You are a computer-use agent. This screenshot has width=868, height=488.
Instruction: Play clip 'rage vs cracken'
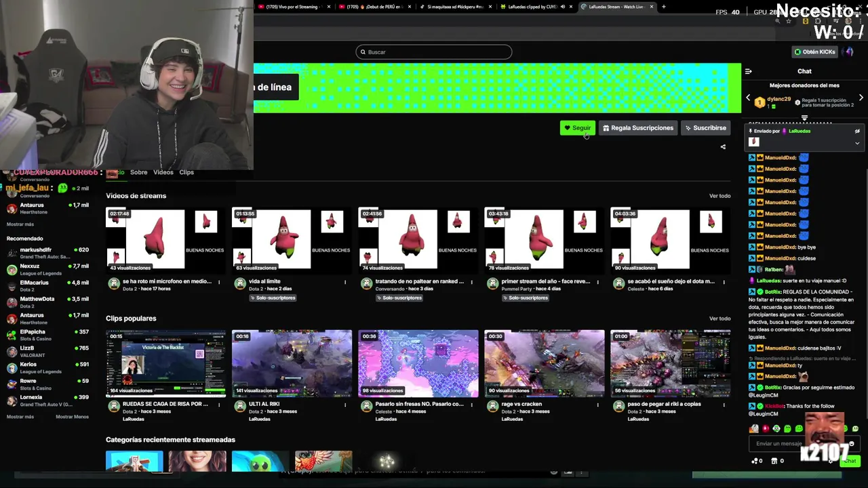coord(544,363)
